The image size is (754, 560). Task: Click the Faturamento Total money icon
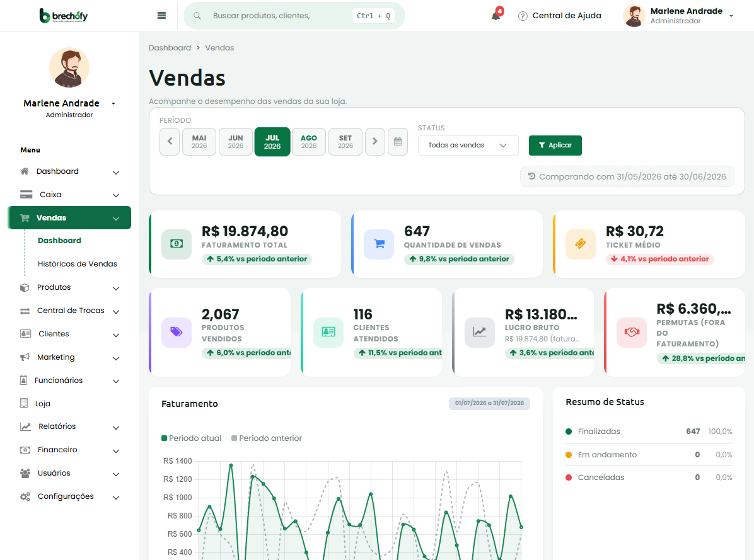(x=177, y=244)
